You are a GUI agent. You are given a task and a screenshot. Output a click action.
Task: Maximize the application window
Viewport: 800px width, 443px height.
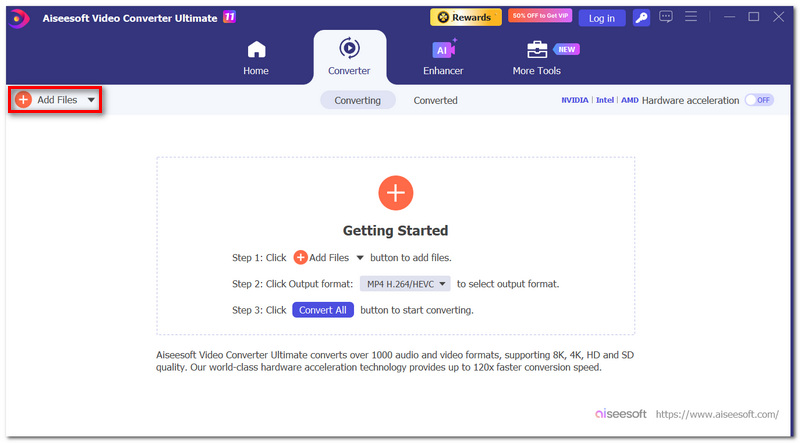(754, 17)
